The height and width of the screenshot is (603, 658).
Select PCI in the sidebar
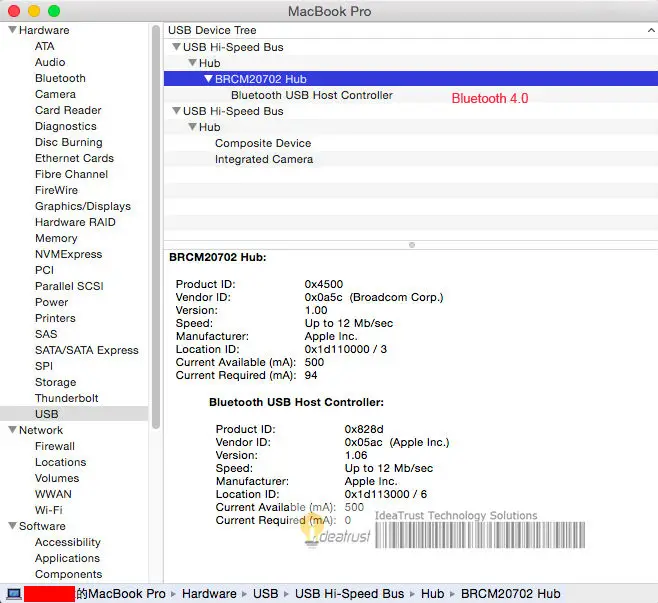44,270
